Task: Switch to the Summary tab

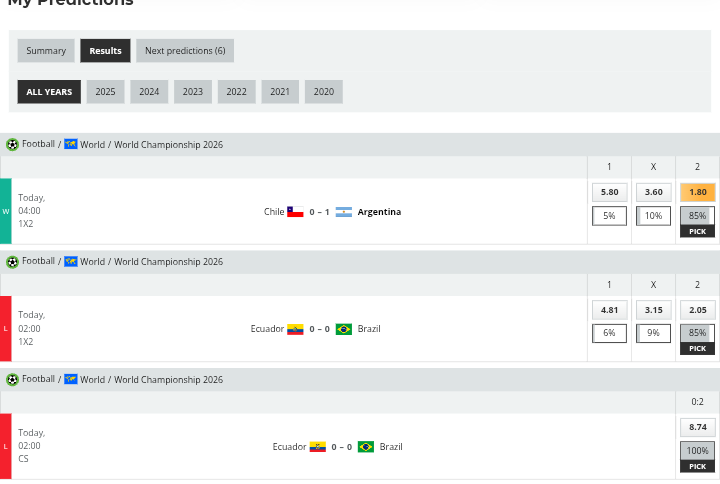Action: pyautogui.click(x=46, y=51)
